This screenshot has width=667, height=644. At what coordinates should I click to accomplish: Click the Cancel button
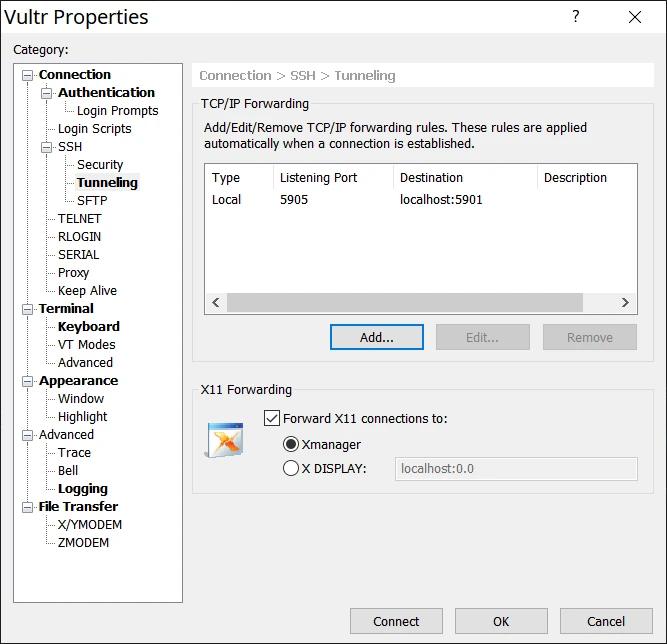(x=606, y=621)
